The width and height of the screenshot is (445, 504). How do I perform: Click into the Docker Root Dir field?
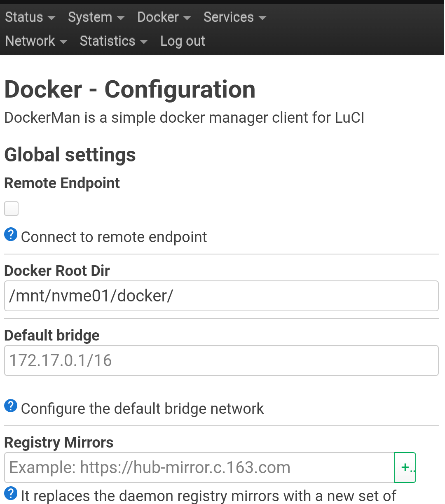221,296
